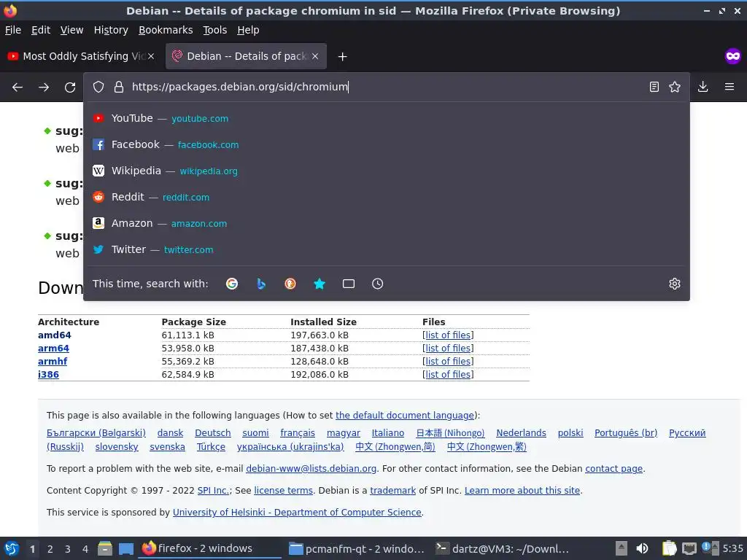This screenshot has height=560, width=747.
Task: Search this time with Bing
Action: click(261, 284)
